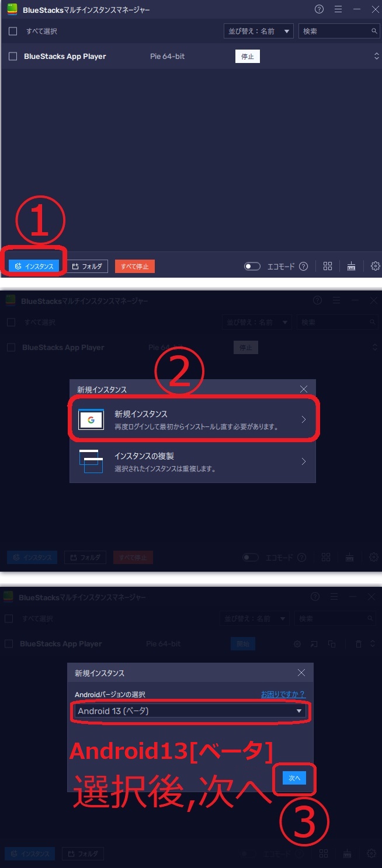This screenshot has width=382, height=868.
Task: Click inside the 検索 field of the top window
Action: (x=334, y=32)
